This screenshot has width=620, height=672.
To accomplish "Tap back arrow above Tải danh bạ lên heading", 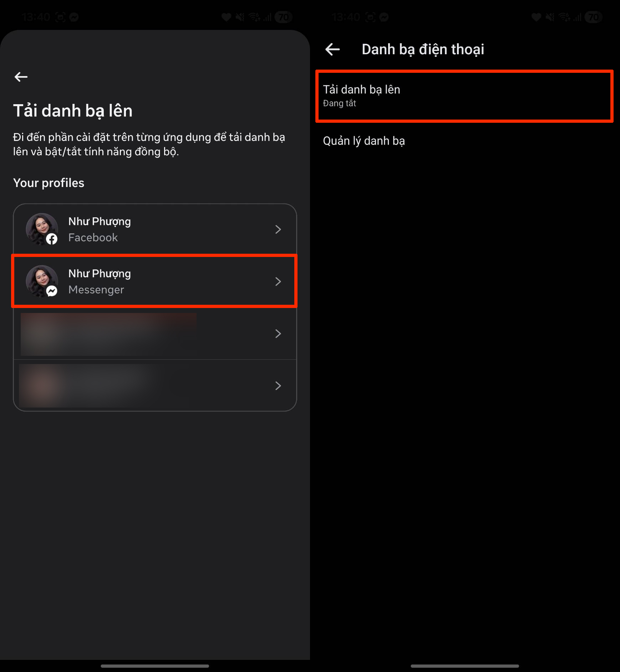I will click(x=21, y=77).
